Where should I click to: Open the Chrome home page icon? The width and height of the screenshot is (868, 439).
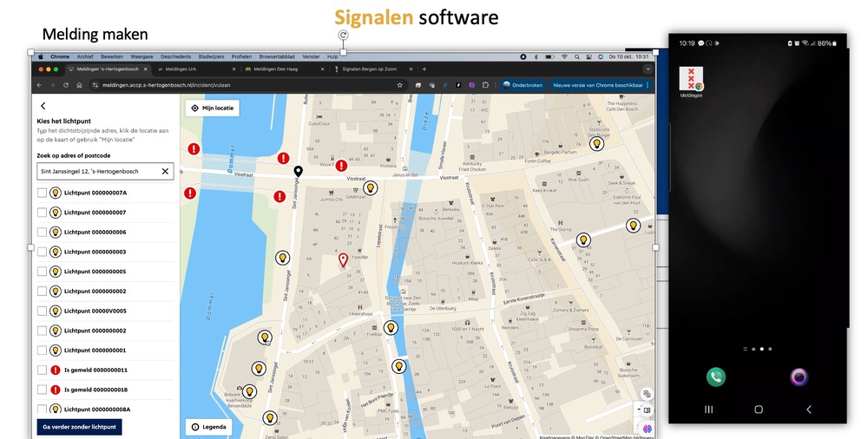tap(79, 85)
